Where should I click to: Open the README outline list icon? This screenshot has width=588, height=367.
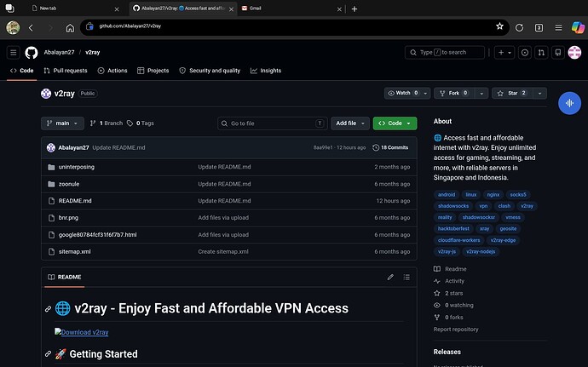pos(406,277)
